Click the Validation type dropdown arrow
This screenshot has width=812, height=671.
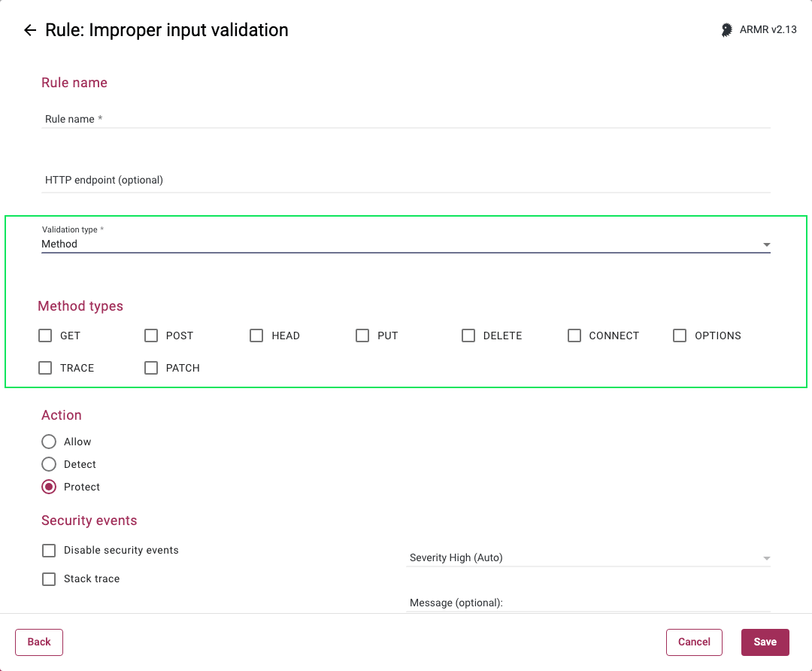[x=766, y=244]
